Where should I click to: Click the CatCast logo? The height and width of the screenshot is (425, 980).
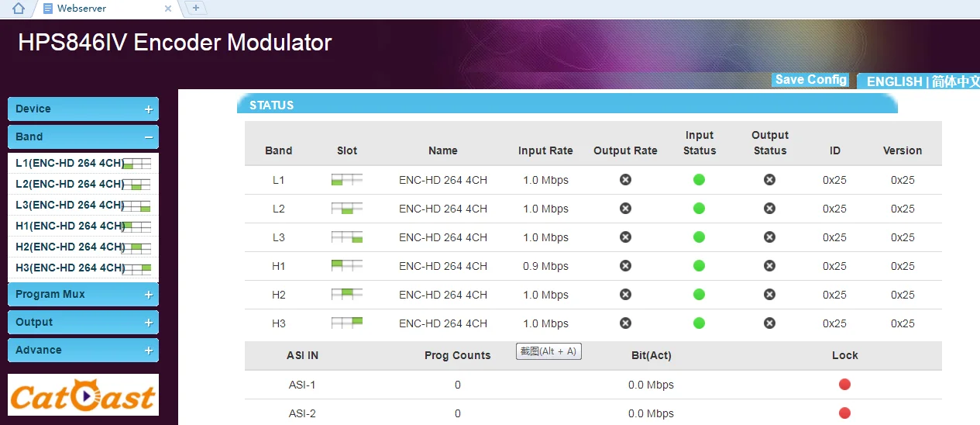pos(83,396)
